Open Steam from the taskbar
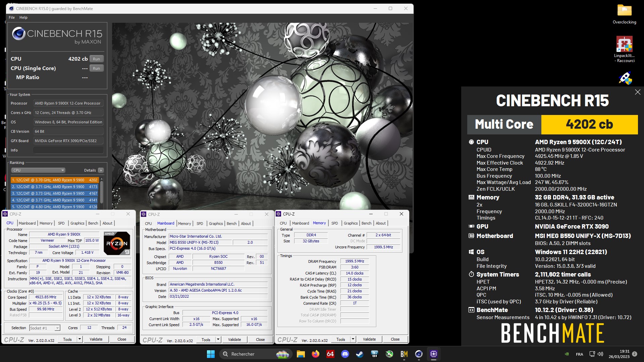644x362 pixels. 360,354
